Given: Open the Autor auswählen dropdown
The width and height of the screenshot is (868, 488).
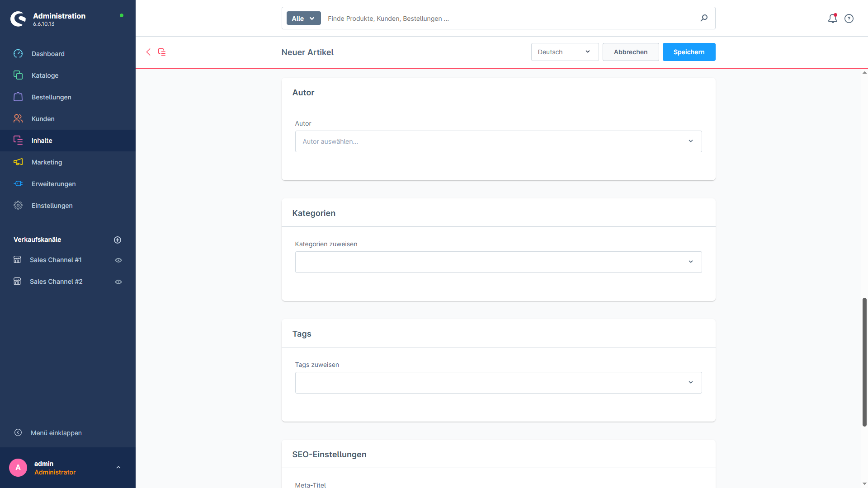Looking at the screenshot, I should pyautogui.click(x=498, y=141).
